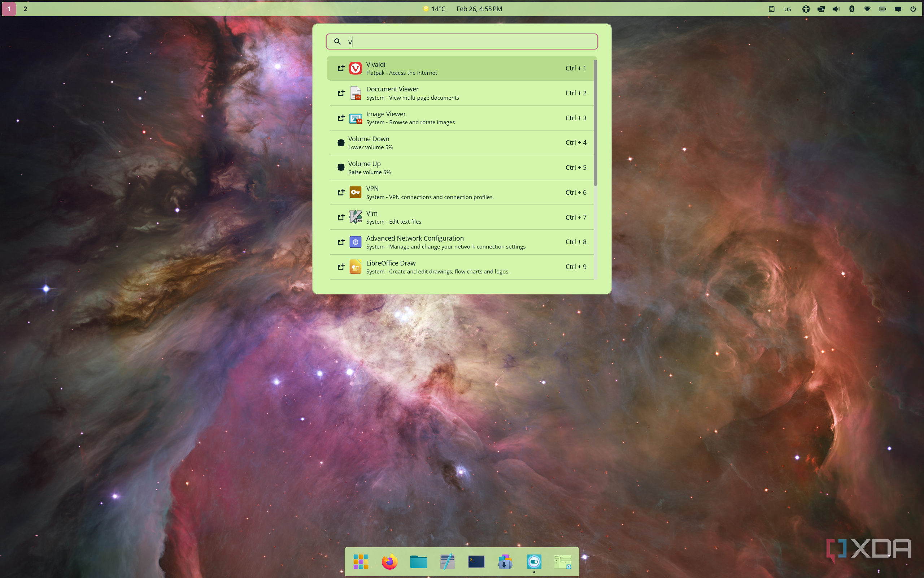Open the sound volume applet
924x578 pixels.
(836, 9)
